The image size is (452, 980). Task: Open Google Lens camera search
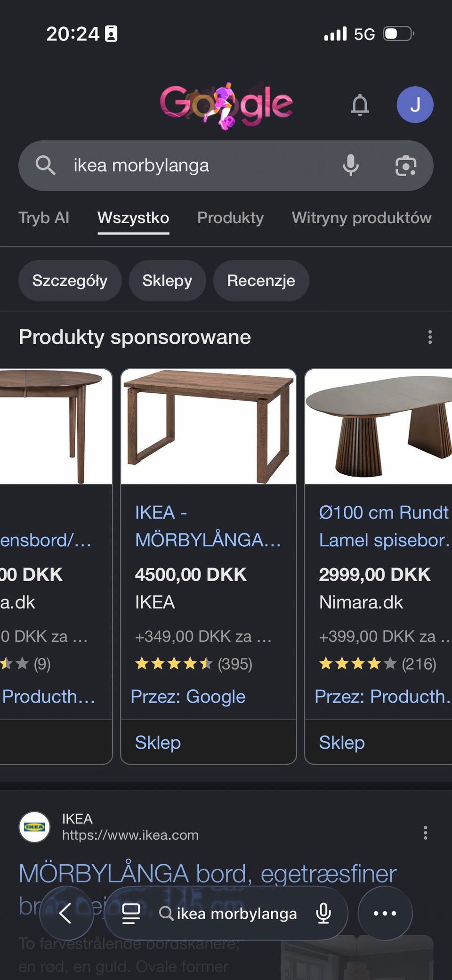pos(406,166)
